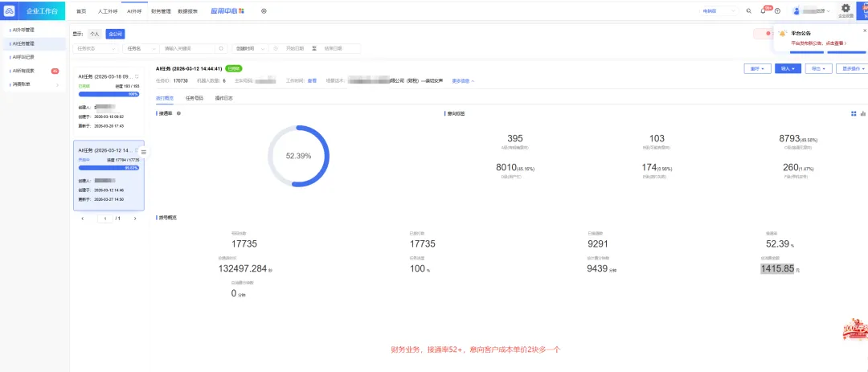Click 查看 link for 工作时间
The height and width of the screenshot is (372, 868).
tap(312, 81)
